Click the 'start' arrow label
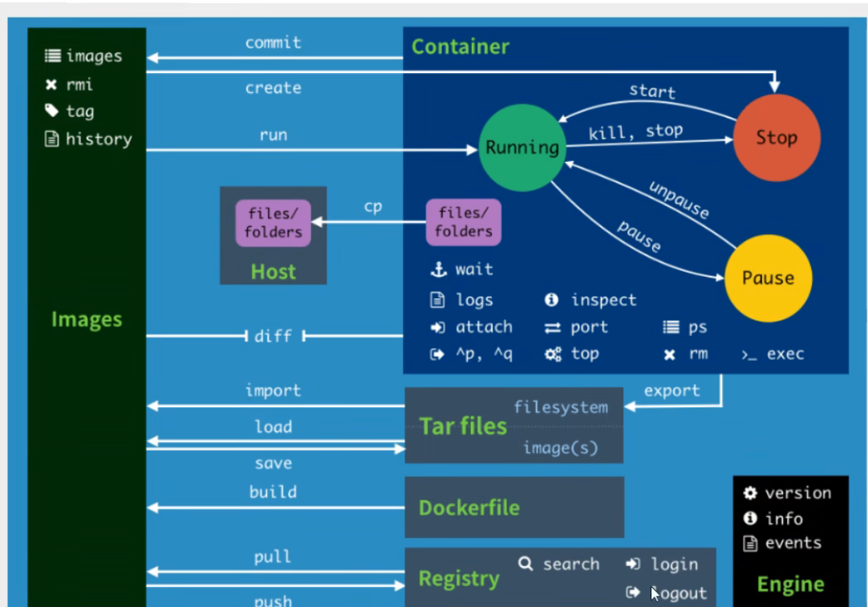This screenshot has height=607, width=868. coord(653,91)
